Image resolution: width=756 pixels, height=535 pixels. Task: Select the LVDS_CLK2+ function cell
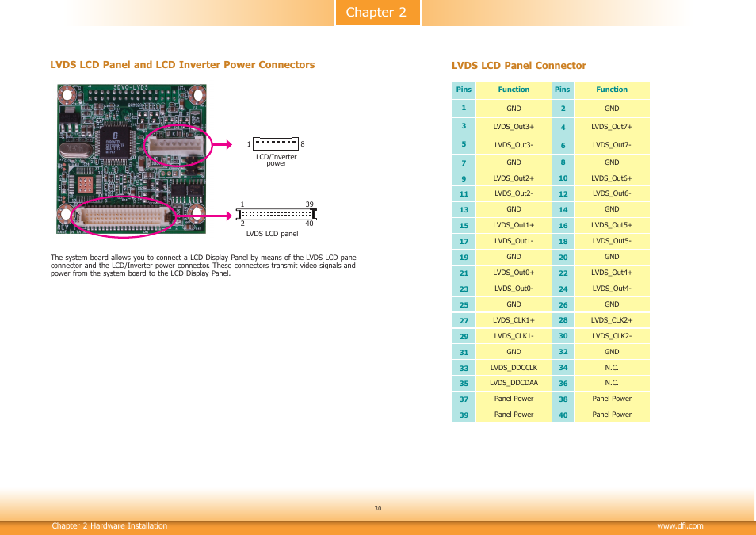[612, 320]
